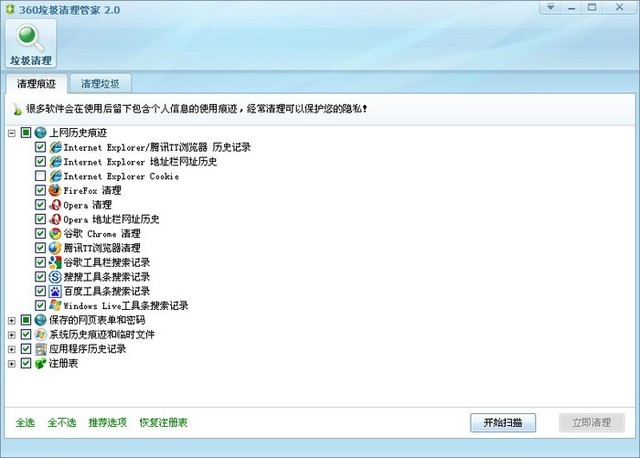
Task: Uncheck Internet Explorer/腾讯TT浏览器 历史记录
Action: tap(40, 147)
